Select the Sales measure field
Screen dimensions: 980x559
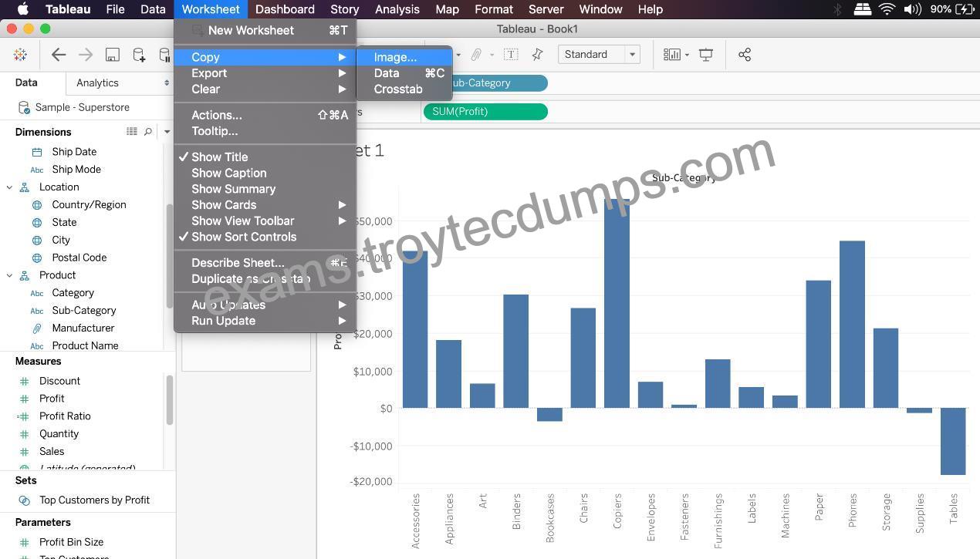52,452
